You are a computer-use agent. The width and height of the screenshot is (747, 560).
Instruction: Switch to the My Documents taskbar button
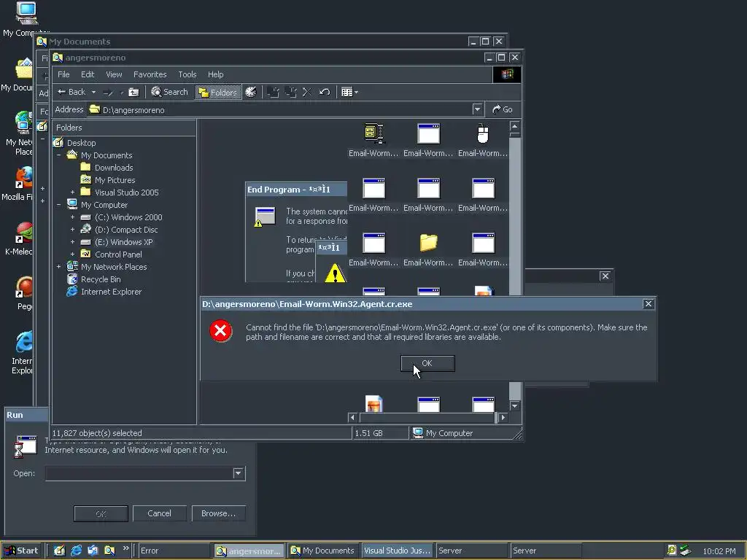[323, 551]
